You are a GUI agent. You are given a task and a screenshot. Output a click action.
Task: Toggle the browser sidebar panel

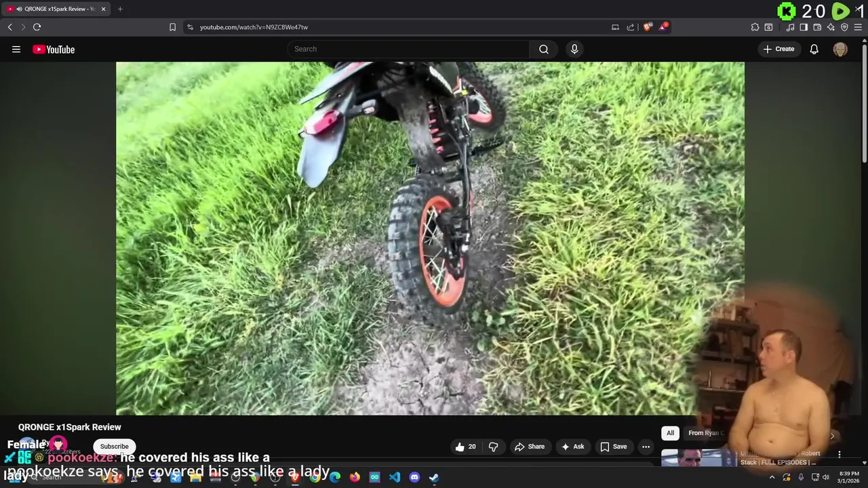point(804,27)
